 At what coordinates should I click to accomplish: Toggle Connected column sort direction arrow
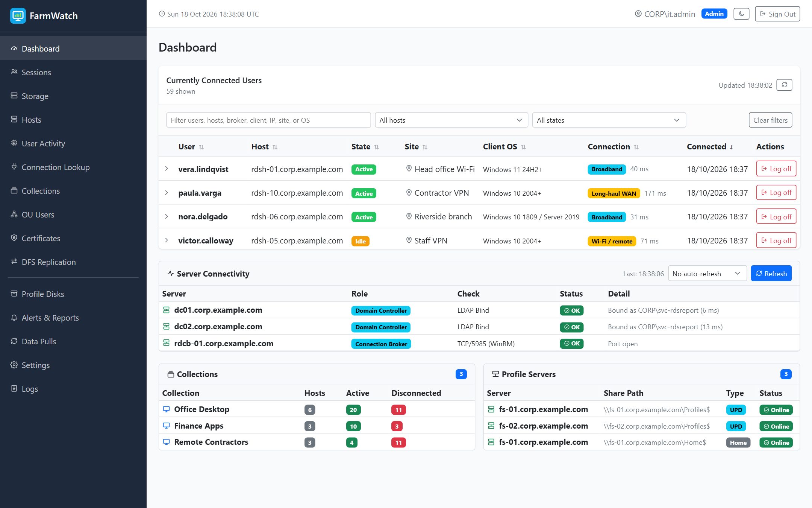[x=731, y=147]
